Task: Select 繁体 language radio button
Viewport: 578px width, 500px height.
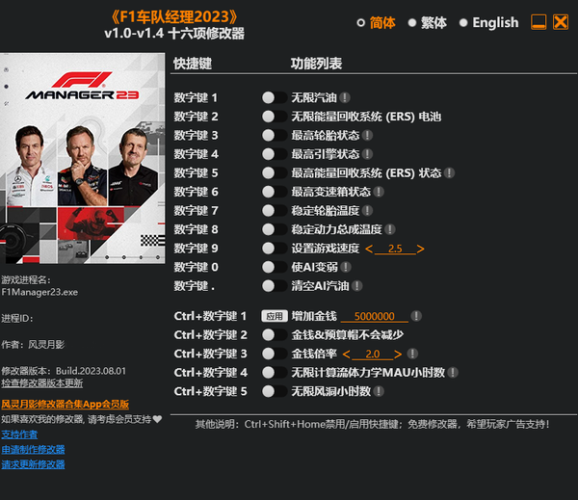Action: (x=412, y=23)
